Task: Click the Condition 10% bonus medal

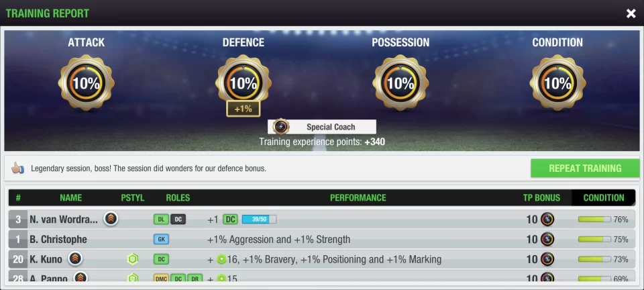Action: coord(557,83)
